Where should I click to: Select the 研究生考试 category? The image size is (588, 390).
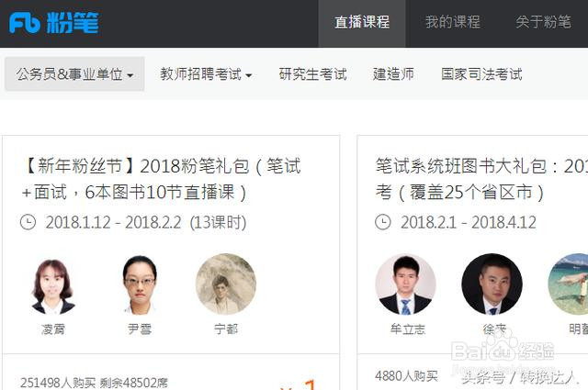[x=312, y=73]
